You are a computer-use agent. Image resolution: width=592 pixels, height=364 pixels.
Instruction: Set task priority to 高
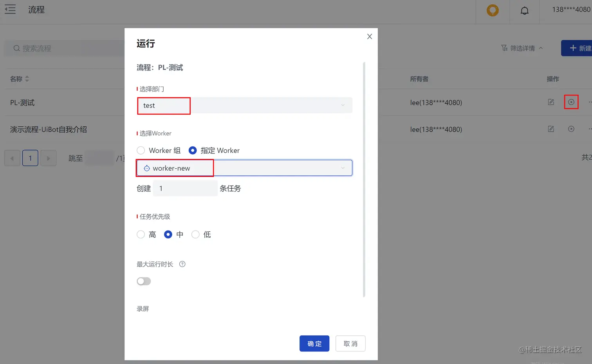[141, 234]
